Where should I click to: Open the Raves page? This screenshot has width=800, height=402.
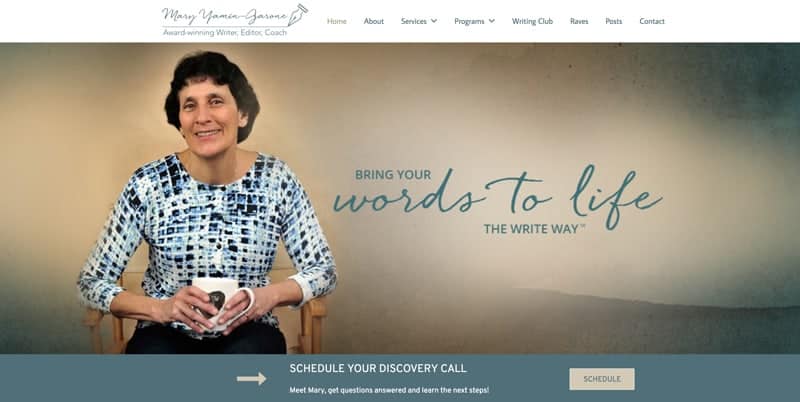[x=579, y=21]
